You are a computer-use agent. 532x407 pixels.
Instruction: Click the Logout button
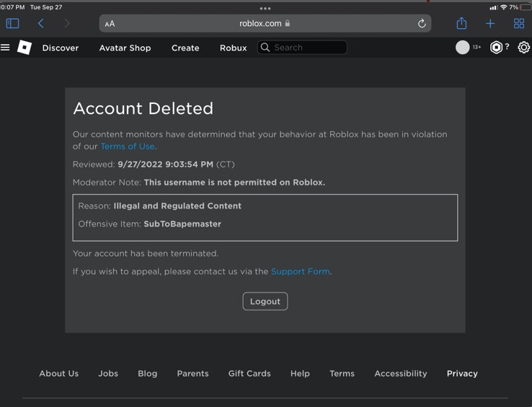click(x=265, y=301)
